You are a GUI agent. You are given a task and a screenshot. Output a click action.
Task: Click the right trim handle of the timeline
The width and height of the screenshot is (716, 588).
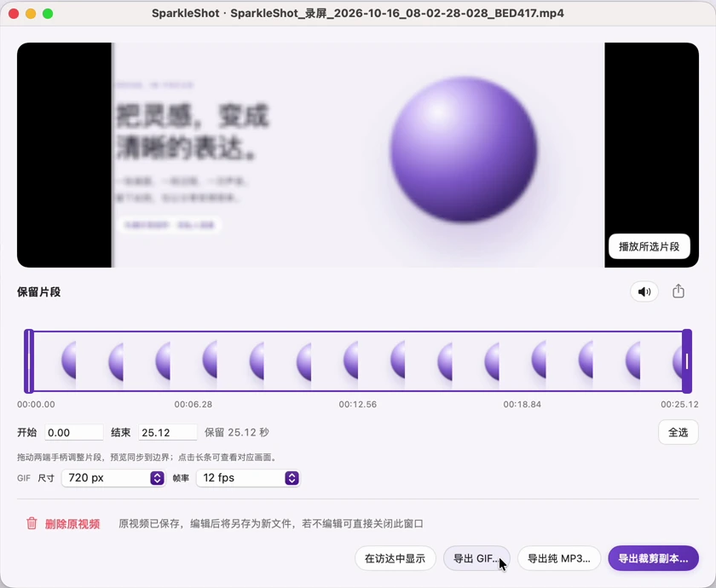point(687,361)
